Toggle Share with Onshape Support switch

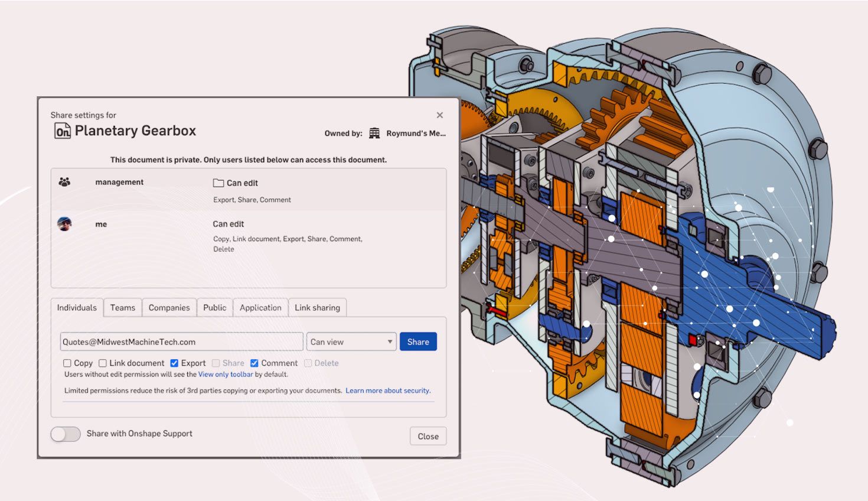(66, 434)
